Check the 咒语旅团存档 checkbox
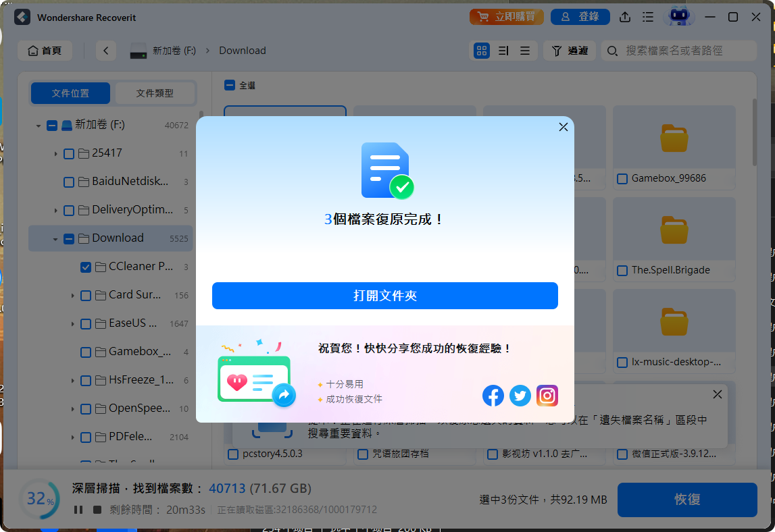775x532 pixels. 363,454
